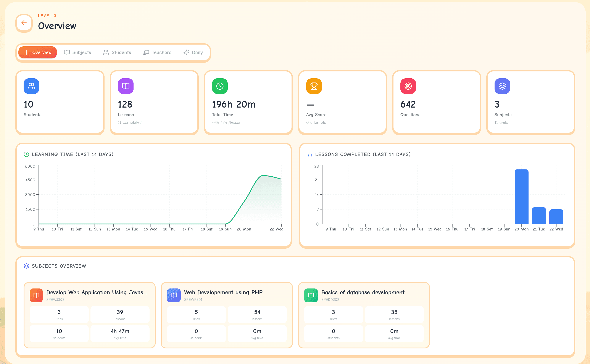Click the Learning Time (Last 14 Days) heading

coord(73,154)
